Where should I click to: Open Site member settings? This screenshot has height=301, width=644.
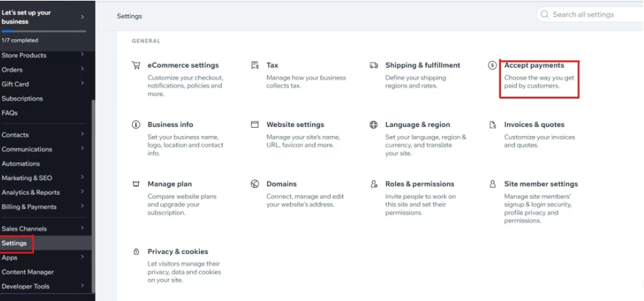click(x=541, y=184)
